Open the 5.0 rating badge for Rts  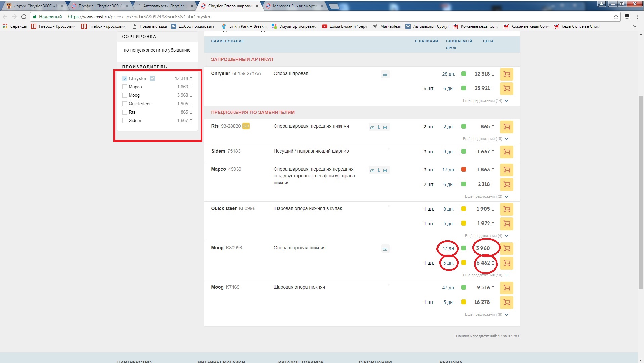(246, 126)
